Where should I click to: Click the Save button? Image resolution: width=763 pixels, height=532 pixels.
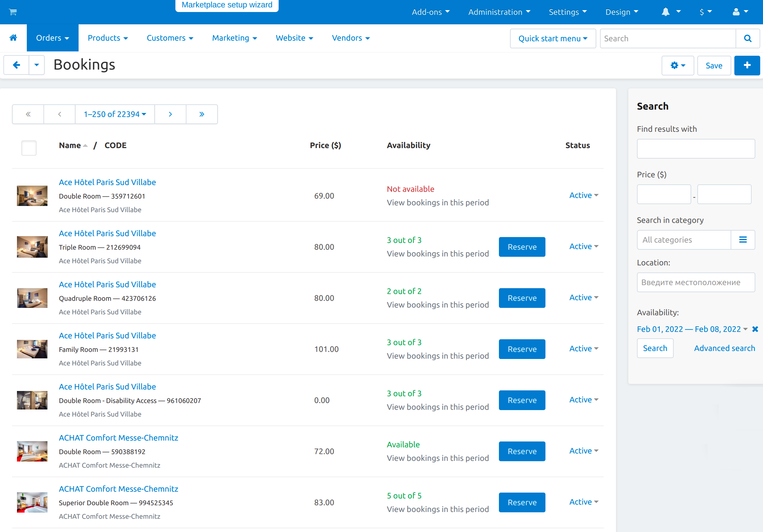point(714,65)
